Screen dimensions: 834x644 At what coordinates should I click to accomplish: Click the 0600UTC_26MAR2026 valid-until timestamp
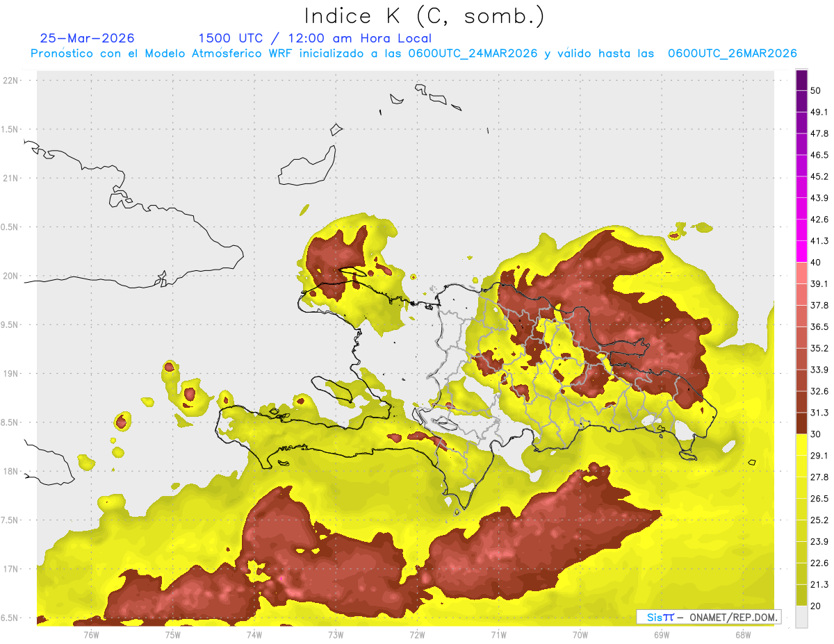tap(732, 53)
